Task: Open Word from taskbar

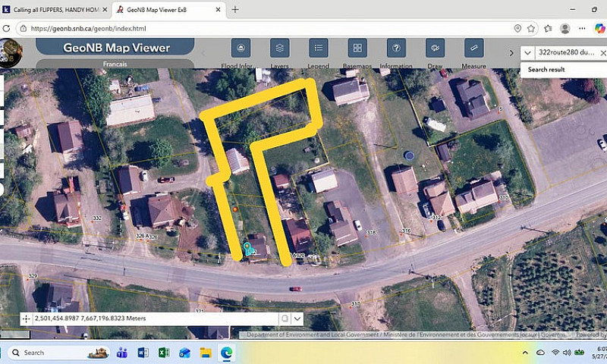Action: click(x=143, y=353)
